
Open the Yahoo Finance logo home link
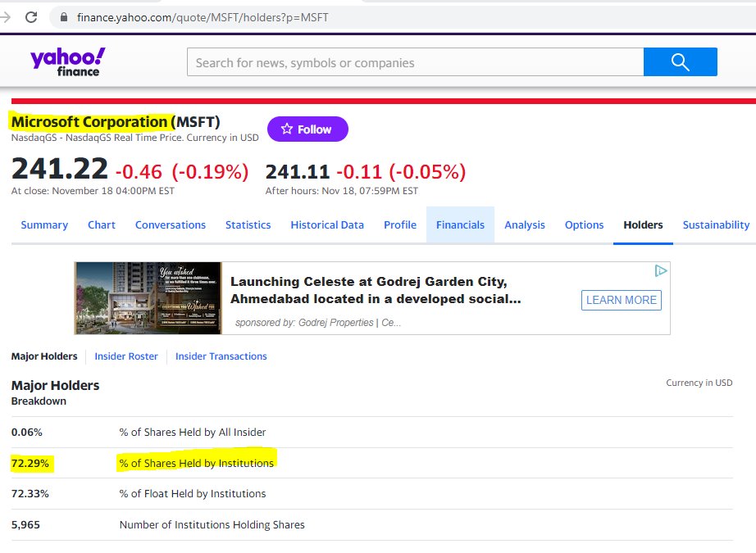pyautogui.click(x=67, y=61)
